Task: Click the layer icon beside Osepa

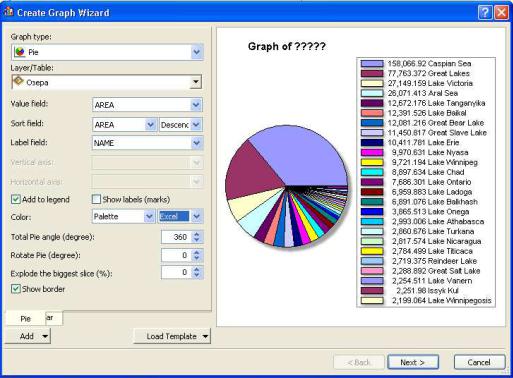Action: click(18, 82)
